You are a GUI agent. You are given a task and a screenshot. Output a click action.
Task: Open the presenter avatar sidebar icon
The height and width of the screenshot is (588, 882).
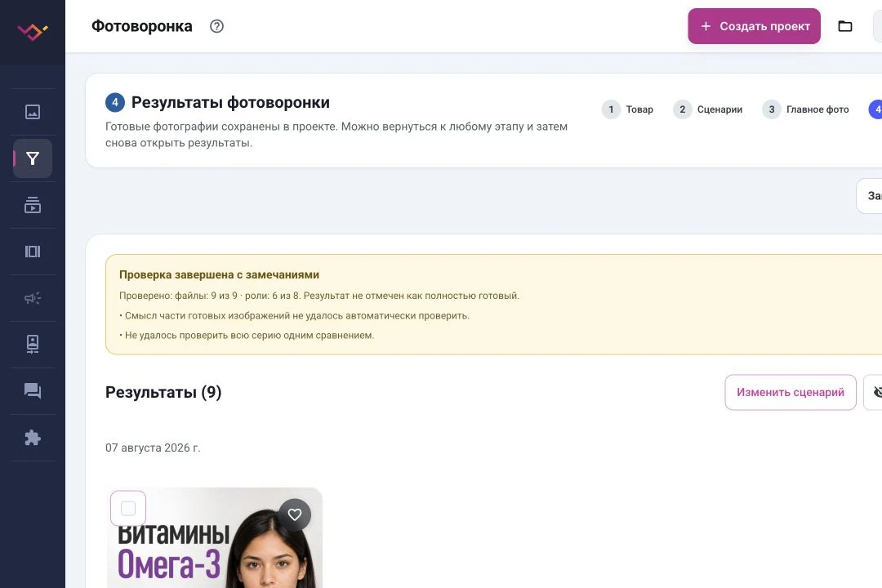(33, 345)
